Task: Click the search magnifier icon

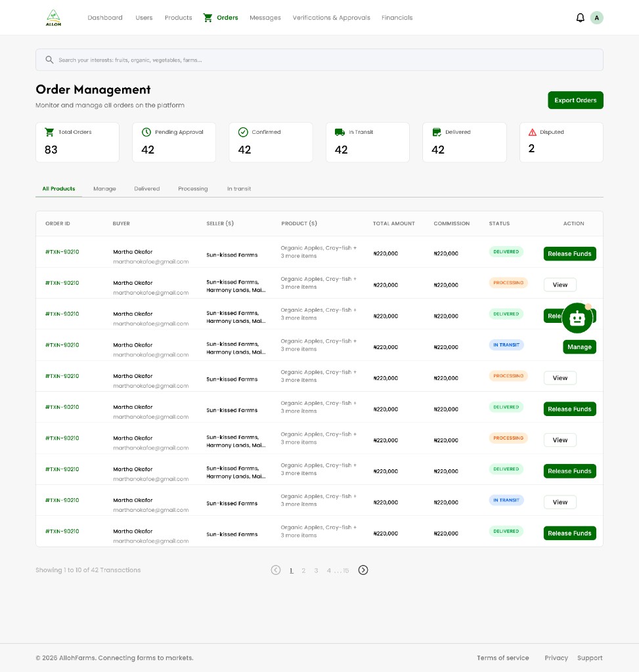Action: [x=50, y=60]
